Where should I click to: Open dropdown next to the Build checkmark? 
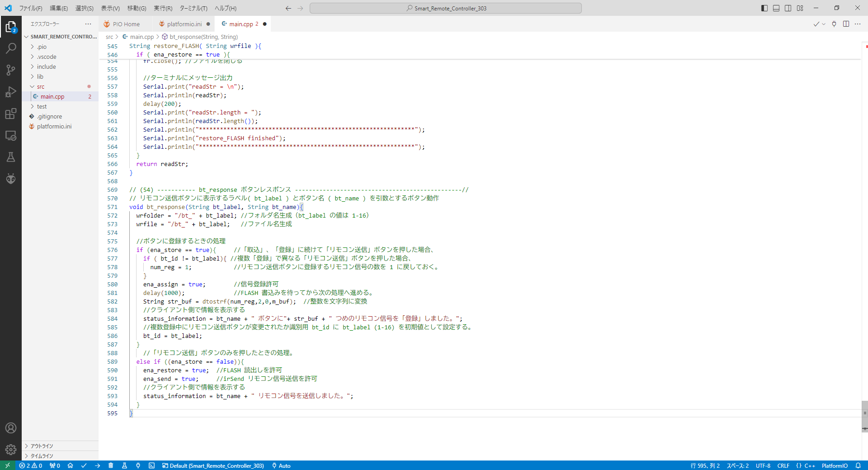point(824,24)
